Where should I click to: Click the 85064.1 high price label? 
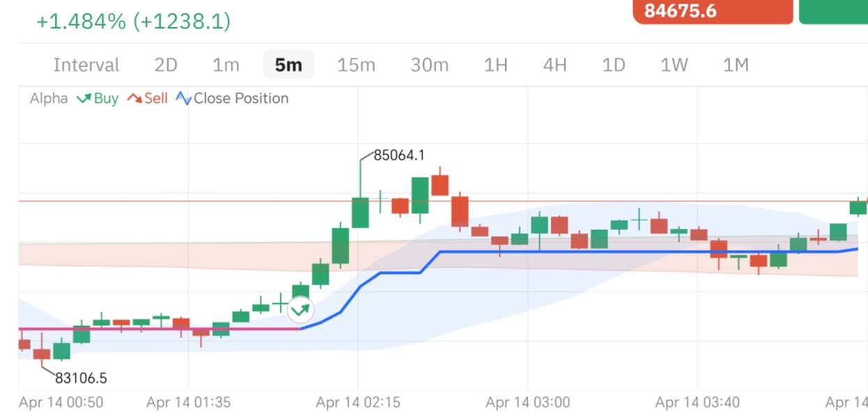point(399,155)
